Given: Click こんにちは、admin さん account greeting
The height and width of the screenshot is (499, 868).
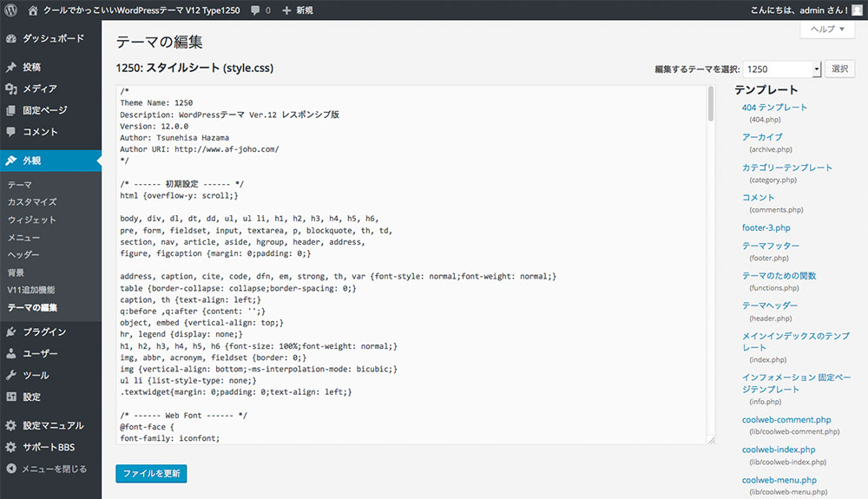Looking at the screenshot, I should (799, 10).
